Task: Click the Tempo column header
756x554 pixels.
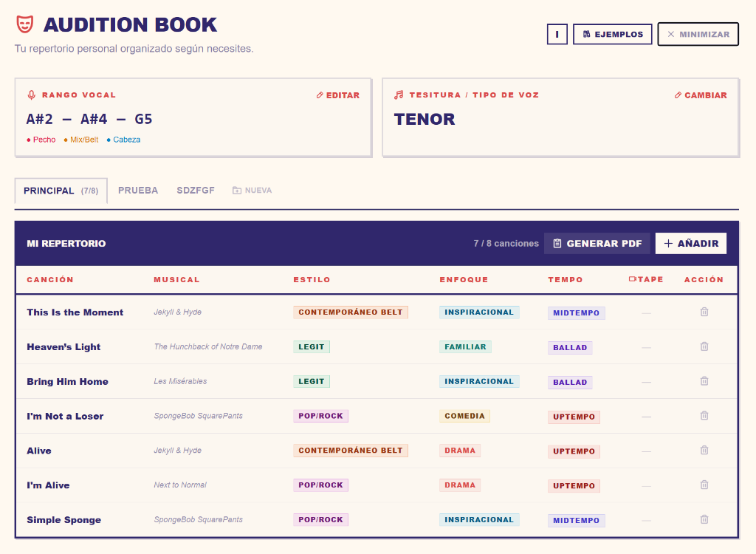Action: pyautogui.click(x=565, y=279)
